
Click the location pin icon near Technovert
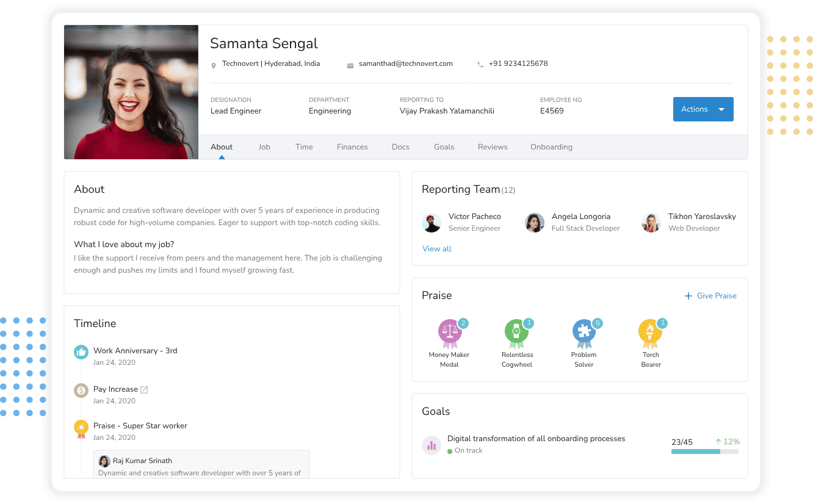click(x=214, y=65)
